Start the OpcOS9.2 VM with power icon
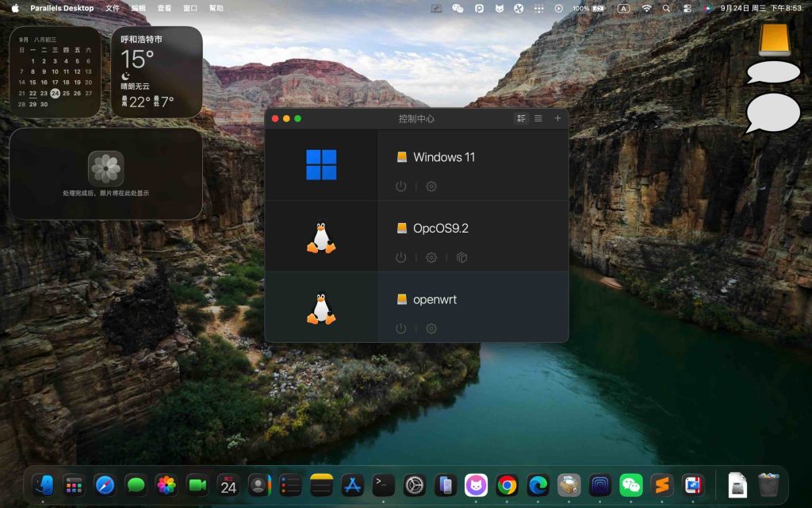812x508 pixels. [x=400, y=258]
